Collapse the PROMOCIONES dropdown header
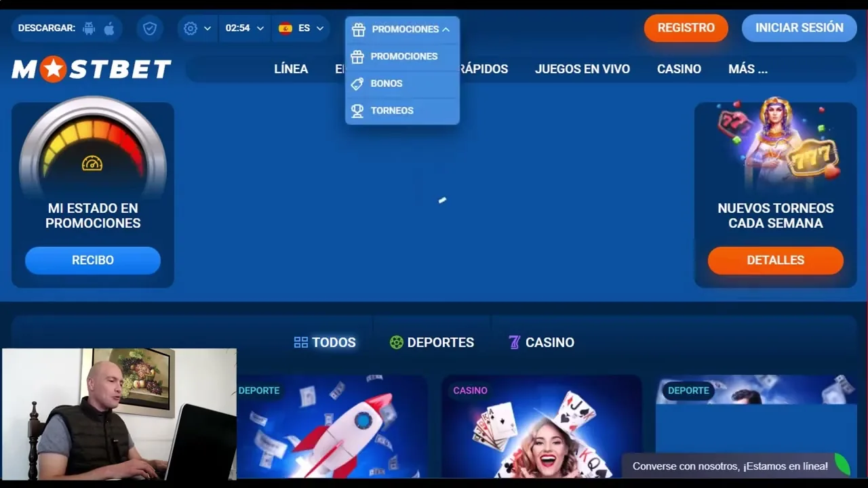The image size is (868, 488). [x=402, y=29]
